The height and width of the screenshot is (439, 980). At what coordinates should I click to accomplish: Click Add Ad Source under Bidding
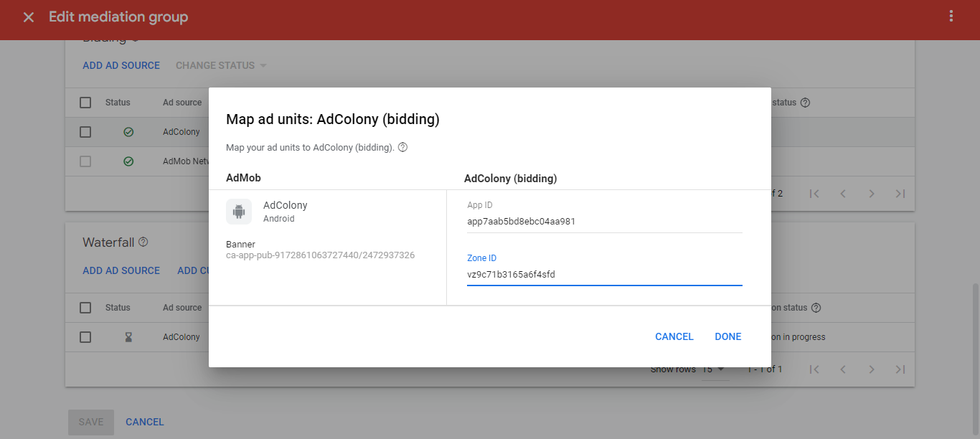[x=121, y=65]
